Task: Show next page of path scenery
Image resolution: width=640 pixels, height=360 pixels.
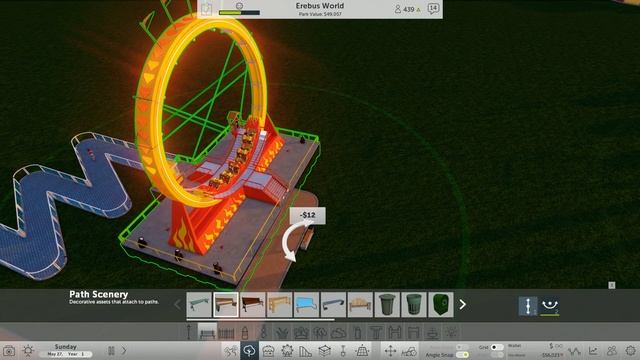Action: [x=462, y=304]
